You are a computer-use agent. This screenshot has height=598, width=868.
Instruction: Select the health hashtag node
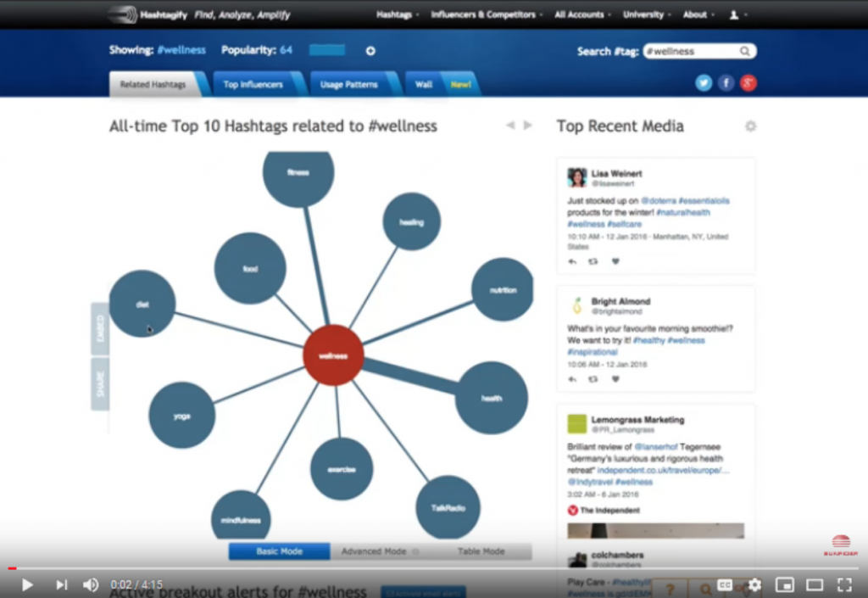click(491, 398)
